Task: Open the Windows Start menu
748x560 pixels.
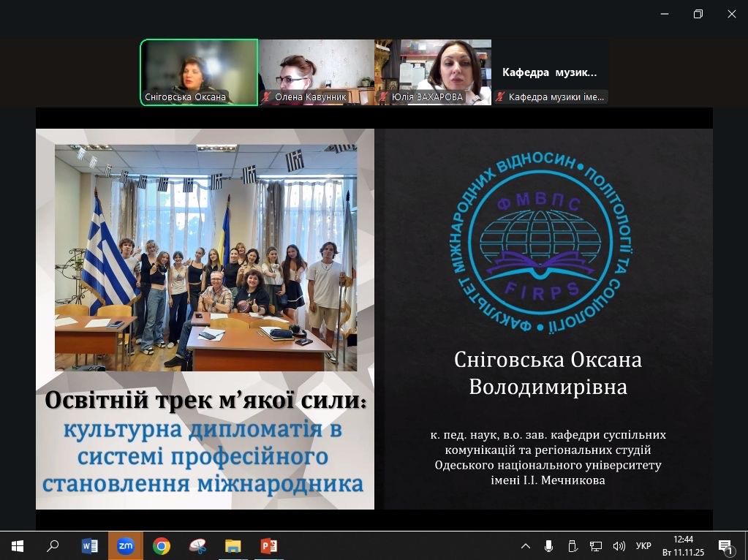Action: 17,545
